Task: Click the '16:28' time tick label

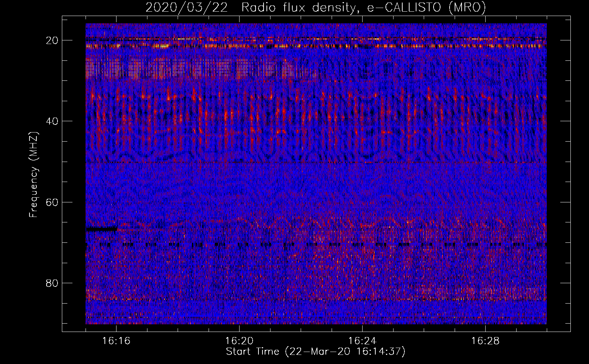Action: (x=485, y=341)
